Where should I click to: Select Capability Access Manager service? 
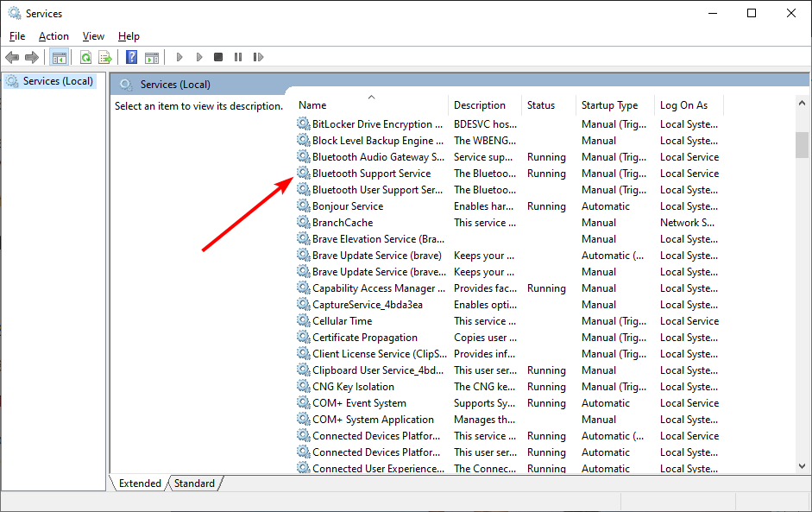click(x=508, y=288)
